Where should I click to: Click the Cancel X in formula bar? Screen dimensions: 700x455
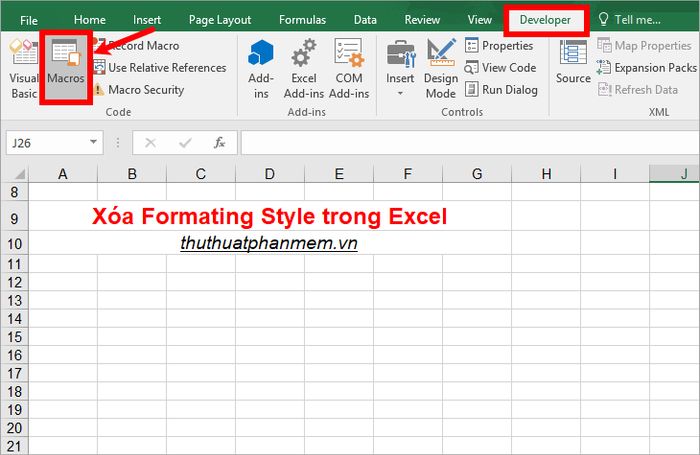[150, 143]
